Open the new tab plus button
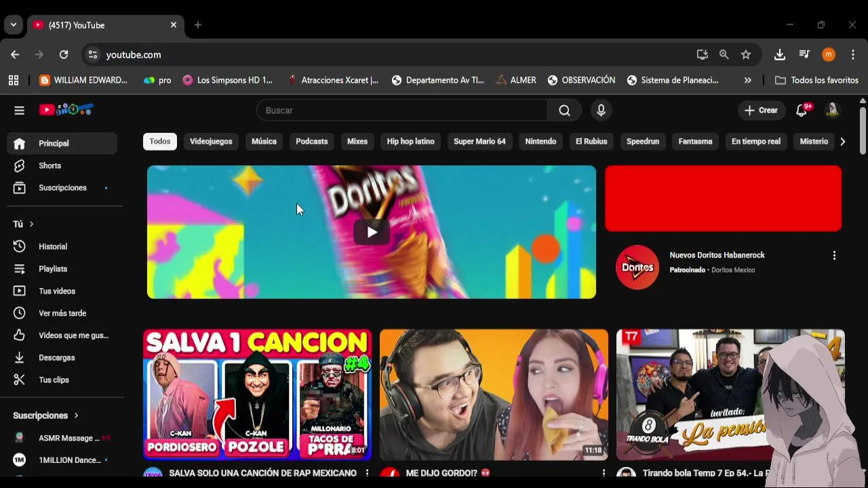Screen dimensions: 868x488 point(198,25)
